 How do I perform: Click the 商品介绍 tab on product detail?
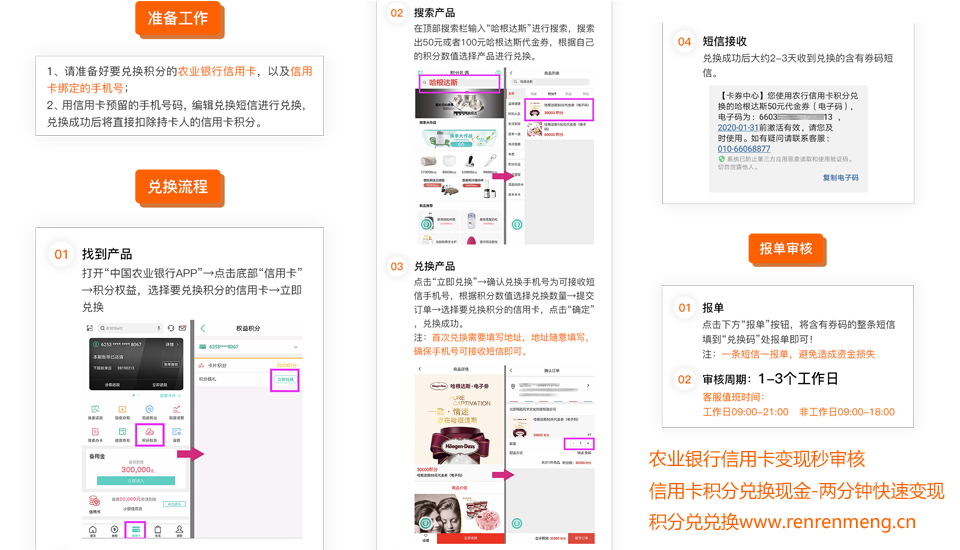(459, 488)
